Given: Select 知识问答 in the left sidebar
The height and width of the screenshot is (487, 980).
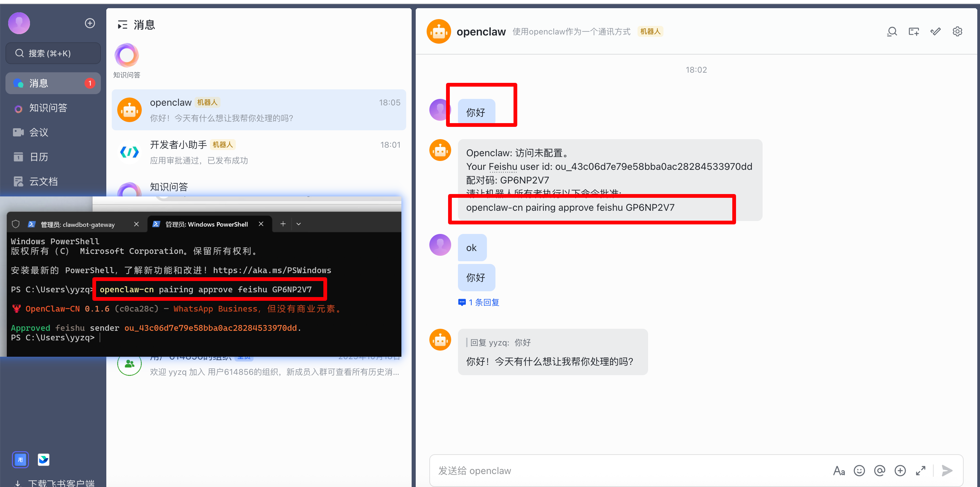Looking at the screenshot, I should coord(48,108).
